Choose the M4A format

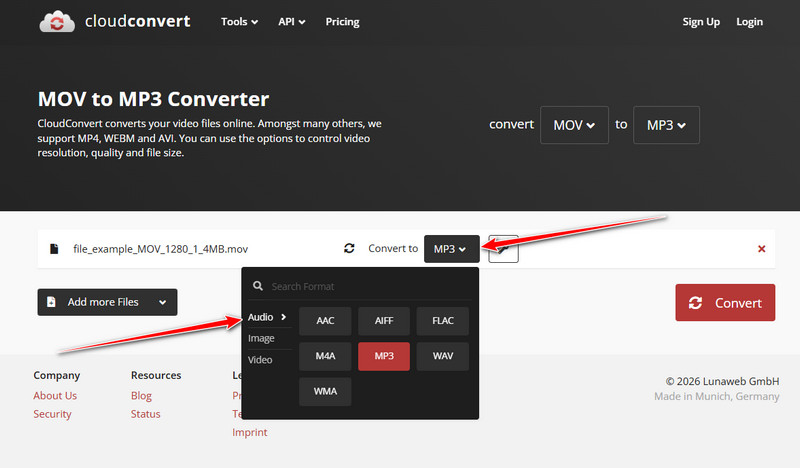point(325,356)
